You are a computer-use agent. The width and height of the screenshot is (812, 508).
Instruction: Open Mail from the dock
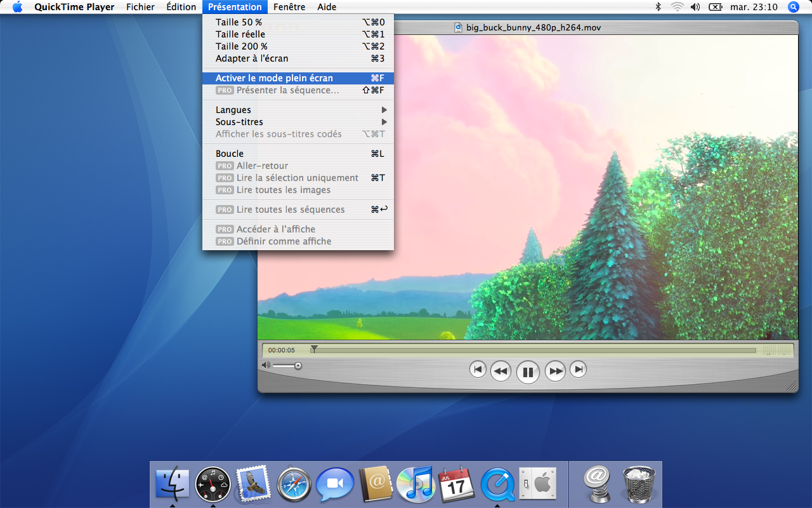point(254,484)
